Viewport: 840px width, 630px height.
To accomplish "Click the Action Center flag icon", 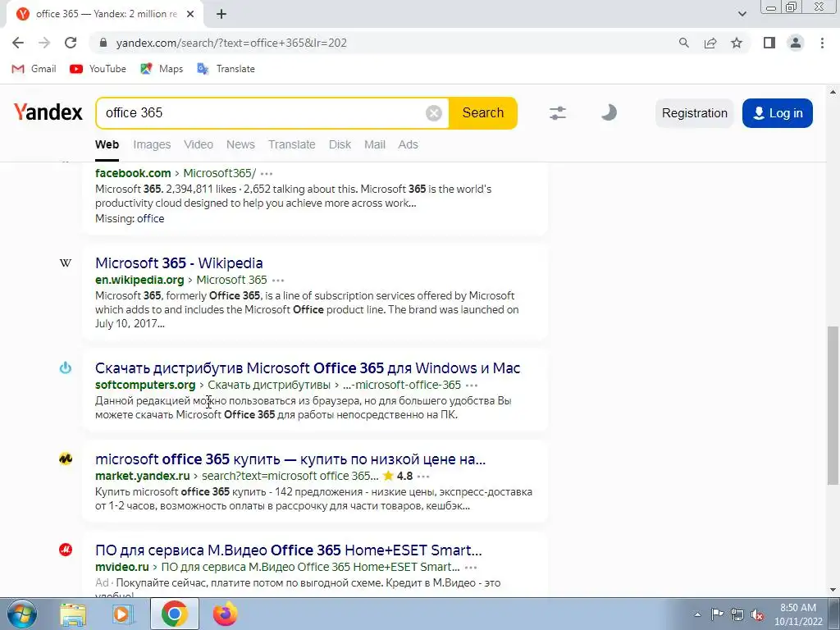I will coord(717,614).
